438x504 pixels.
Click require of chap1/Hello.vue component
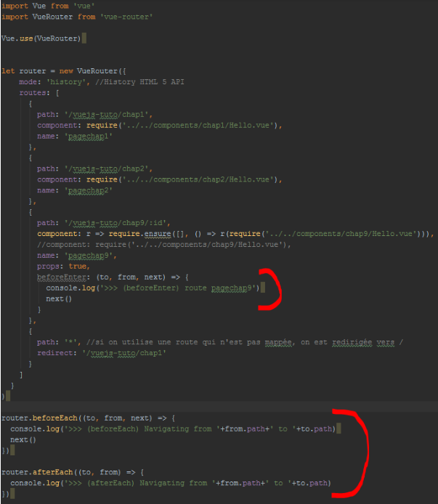tap(184, 126)
